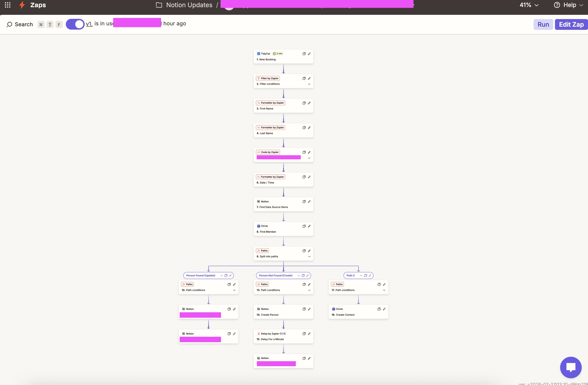
Task: Click the edit pencil on Delay For a Minute
Action: click(309, 334)
